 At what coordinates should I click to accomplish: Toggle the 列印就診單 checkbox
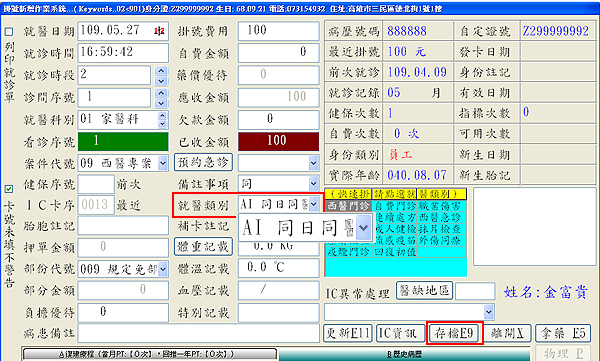(9, 31)
